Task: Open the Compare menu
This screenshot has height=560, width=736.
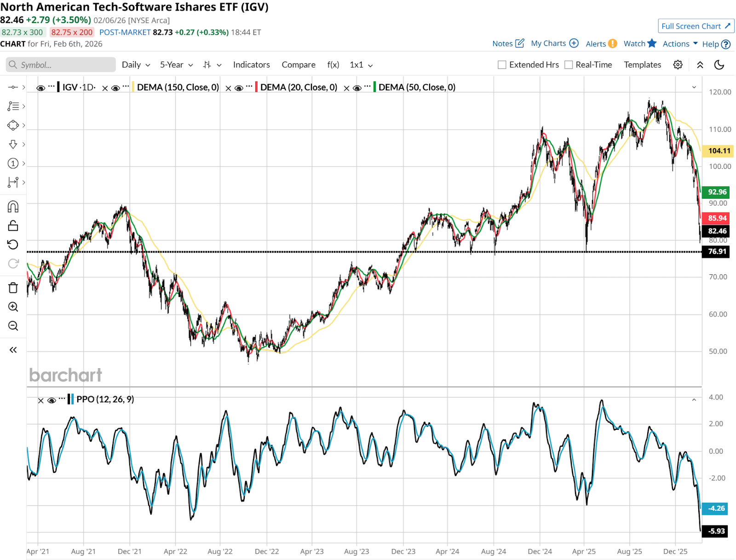Action: (299, 65)
